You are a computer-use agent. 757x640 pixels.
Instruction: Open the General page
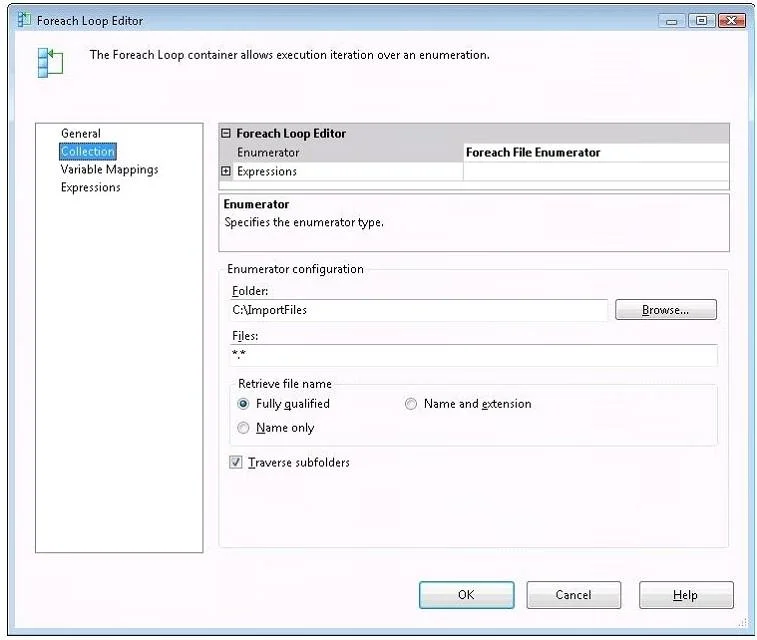coord(81,133)
